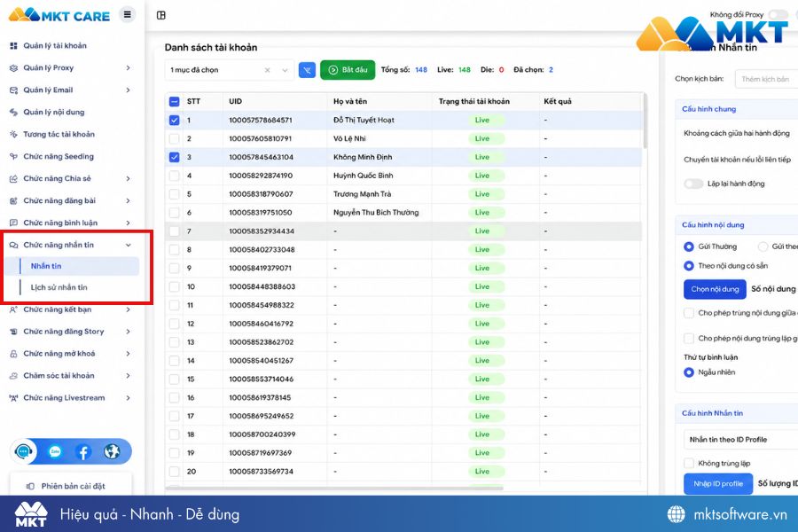Click the Phiên bản cài đặt button
The image size is (798, 532).
pos(70,486)
